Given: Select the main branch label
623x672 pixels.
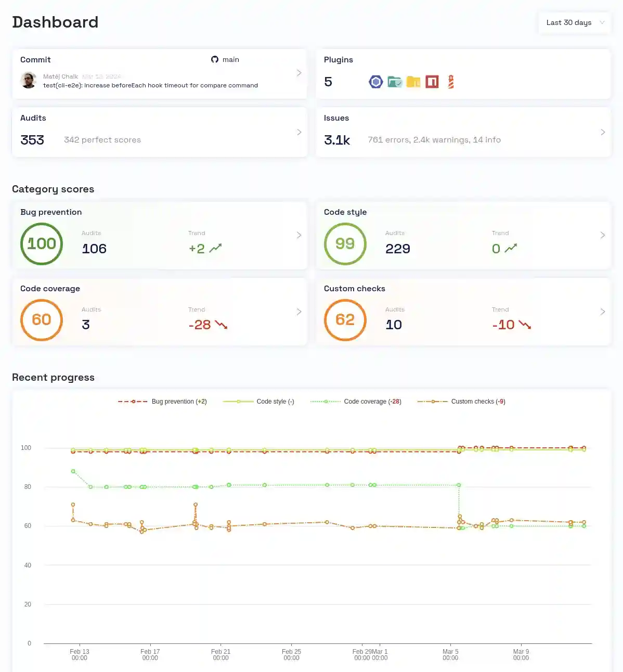Looking at the screenshot, I should [231, 59].
